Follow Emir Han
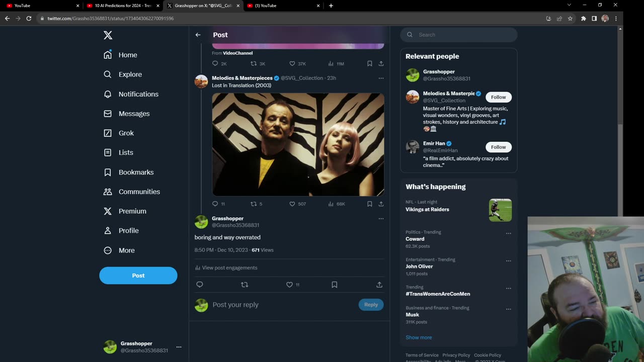644x362 pixels. (499, 147)
